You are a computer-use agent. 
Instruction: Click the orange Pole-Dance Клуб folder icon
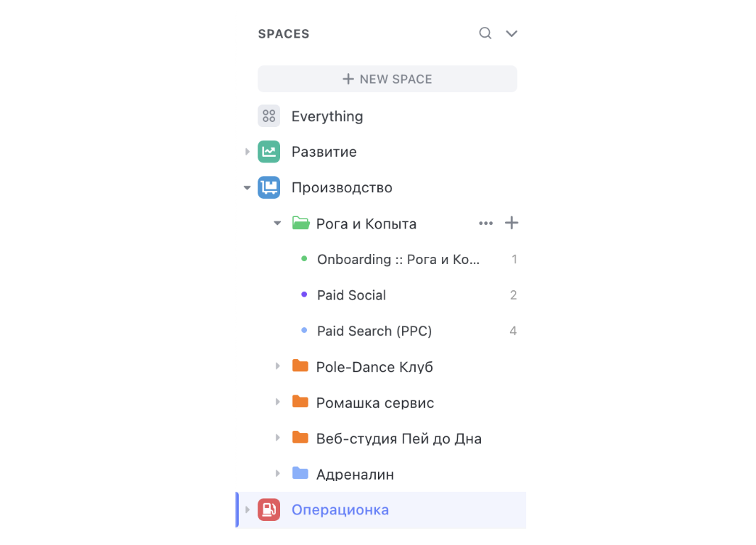pyautogui.click(x=301, y=366)
